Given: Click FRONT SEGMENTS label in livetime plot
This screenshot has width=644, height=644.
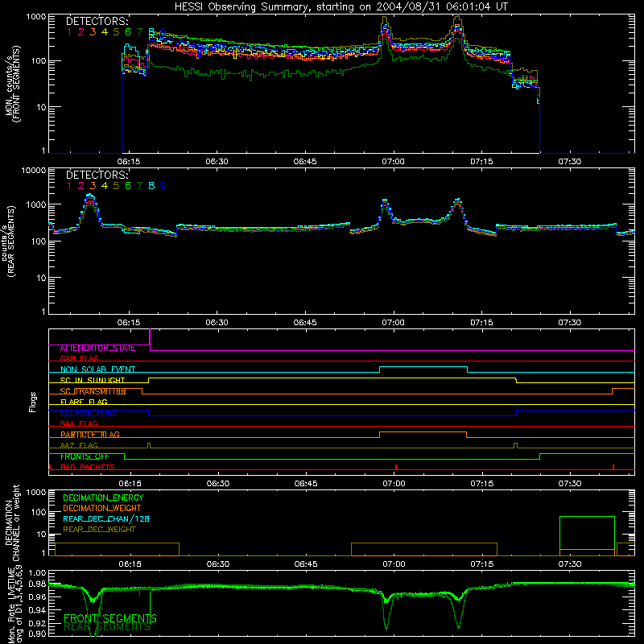Looking at the screenshot, I should click(110, 618).
